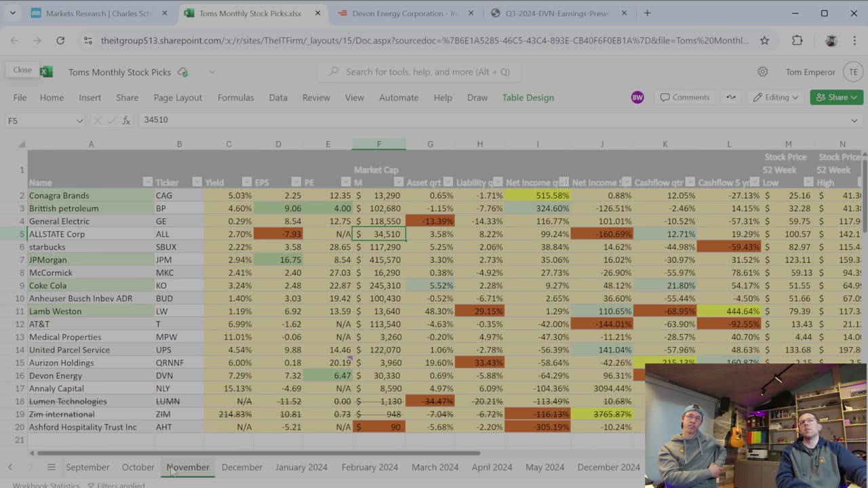The width and height of the screenshot is (868, 488).
Task: Open the Comments pane button
Action: pyautogui.click(x=685, y=98)
